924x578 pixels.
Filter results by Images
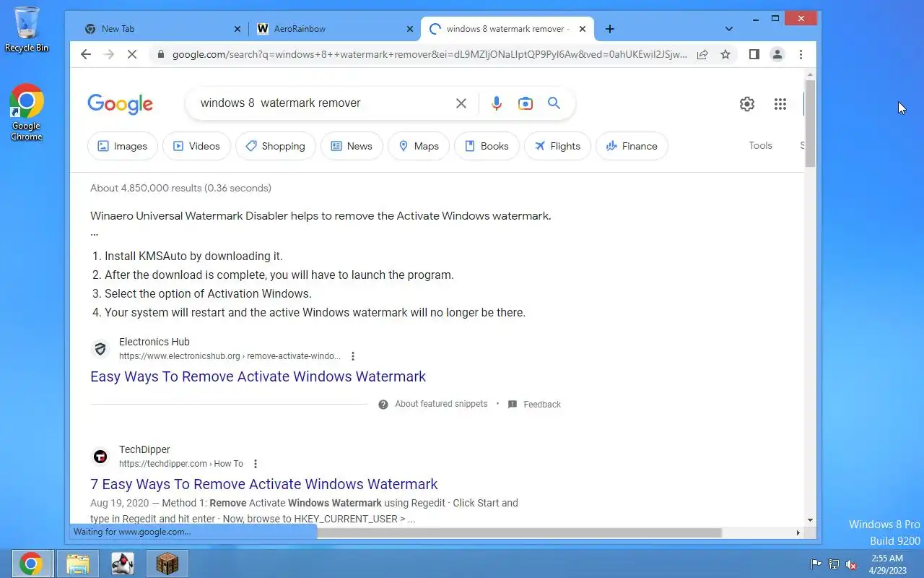coord(123,146)
